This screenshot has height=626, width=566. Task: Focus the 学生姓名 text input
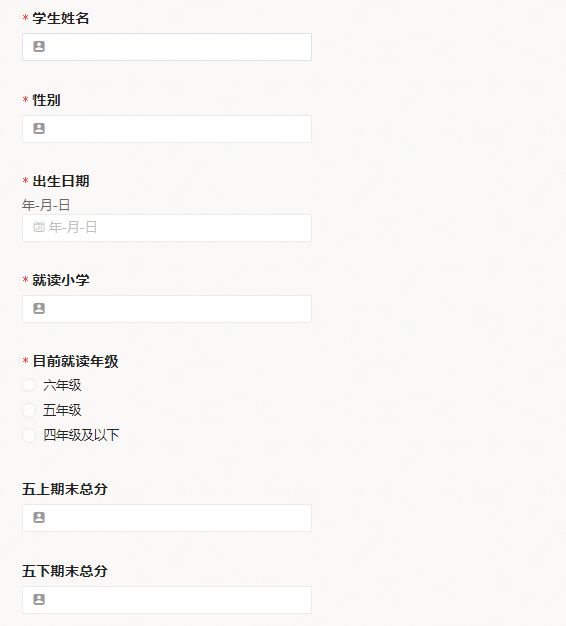167,47
